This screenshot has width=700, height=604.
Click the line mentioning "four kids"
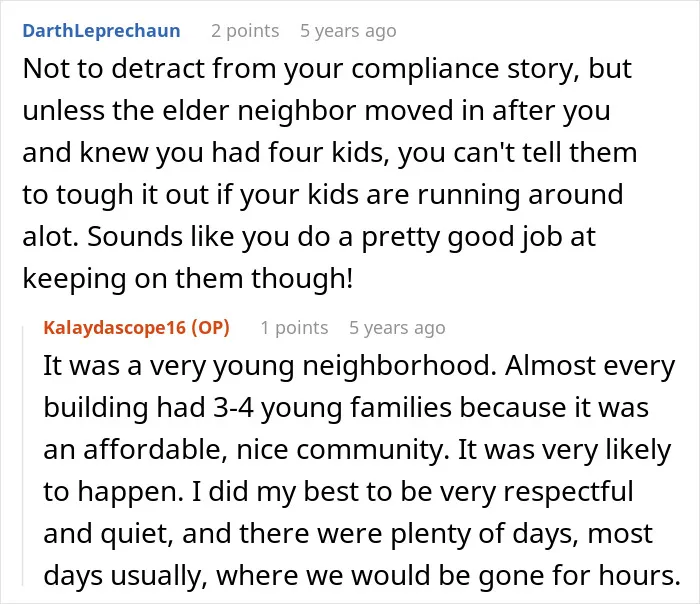click(329, 153)
